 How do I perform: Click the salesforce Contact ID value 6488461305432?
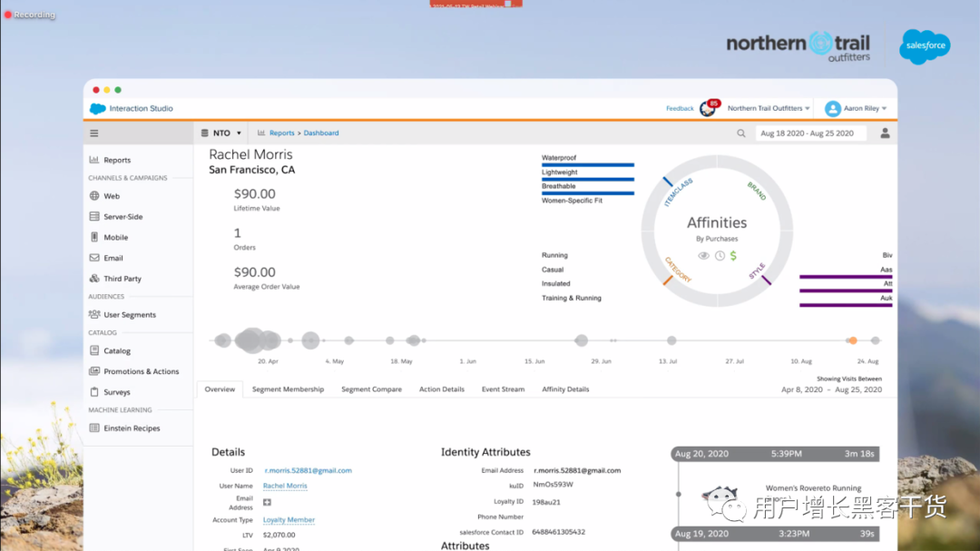[x=558, y=532]
